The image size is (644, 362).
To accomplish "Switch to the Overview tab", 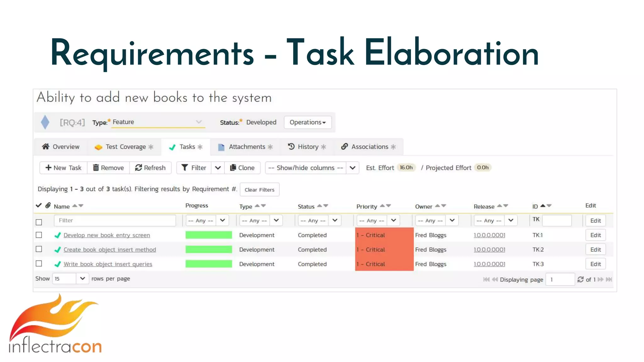I will coord(61,147).
